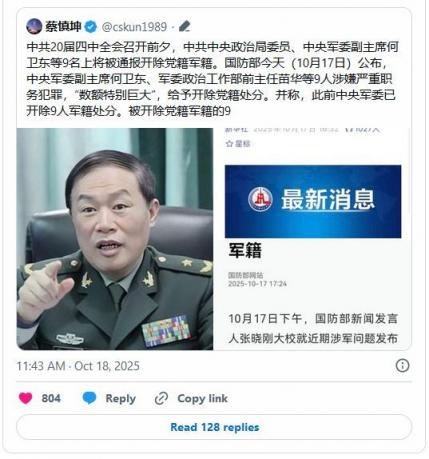Like the tweet with heart icon
The height and width of the screenshot is (459, 429).
pyautogui.click(x=25, y=398)
